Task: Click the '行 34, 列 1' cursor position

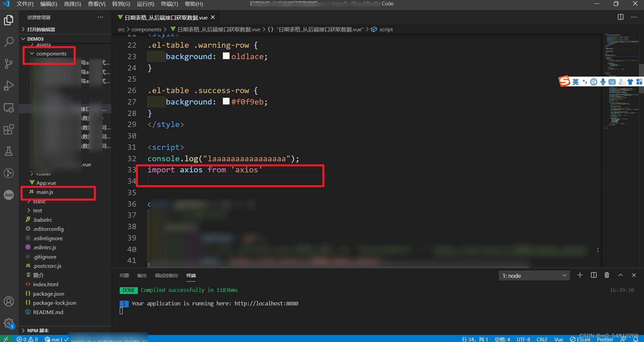Action: [475, 339]
